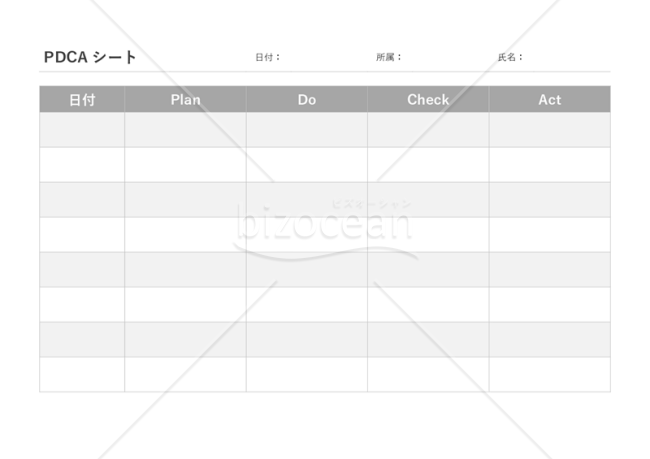Screen dimensions: 650x459
Task: Click the last row cell under 日付 column
Action: point(82,375)
